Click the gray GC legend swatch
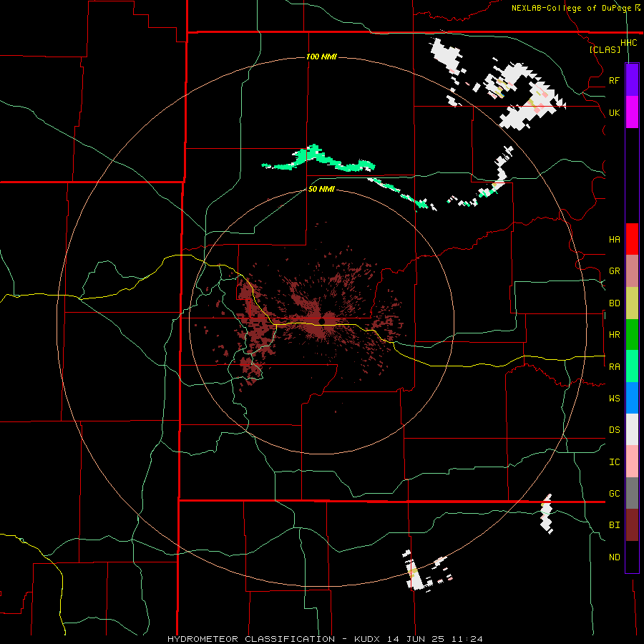The width and height of the screenshot is (644, 644). coord(632,493)
